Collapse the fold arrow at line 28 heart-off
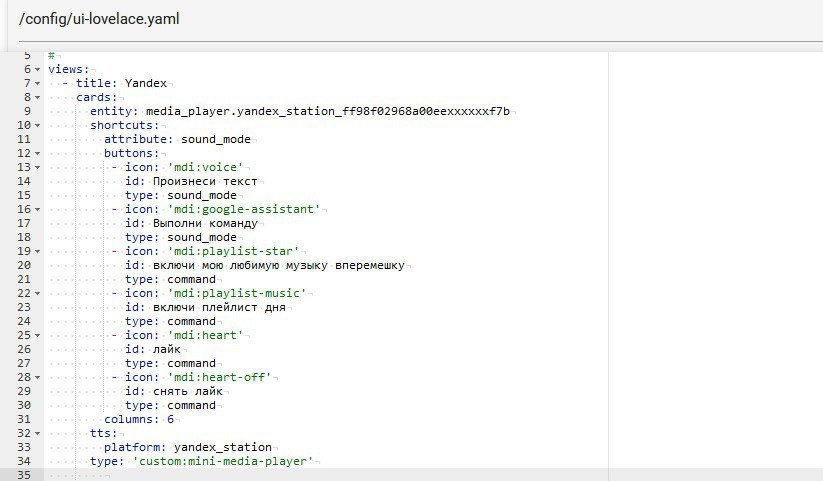Screen dimensions: 823x481 pyautogui.click(x=37, y=378)
